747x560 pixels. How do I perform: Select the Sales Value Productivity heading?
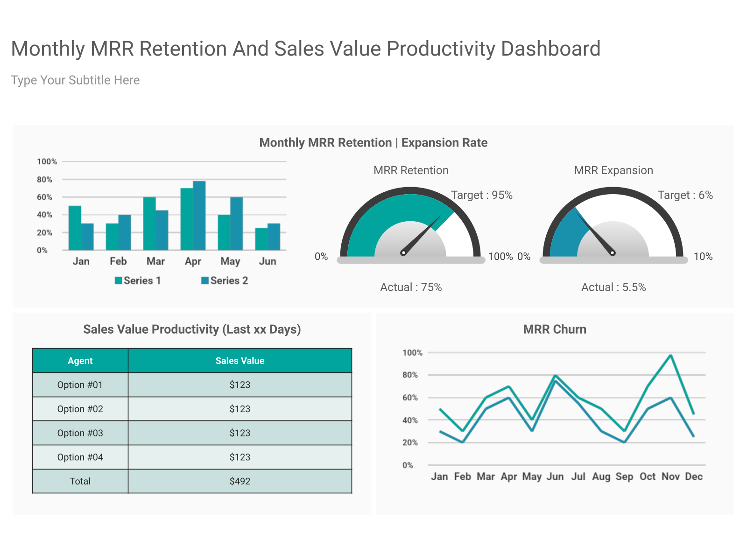[192, 329]
